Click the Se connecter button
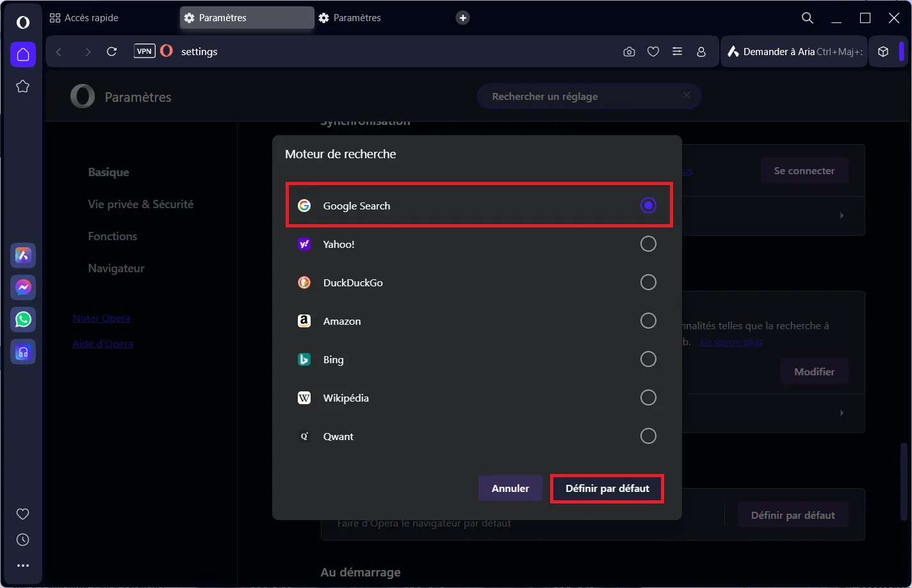The height and width of the screenshot is (588, 912). tap(804, 171)
